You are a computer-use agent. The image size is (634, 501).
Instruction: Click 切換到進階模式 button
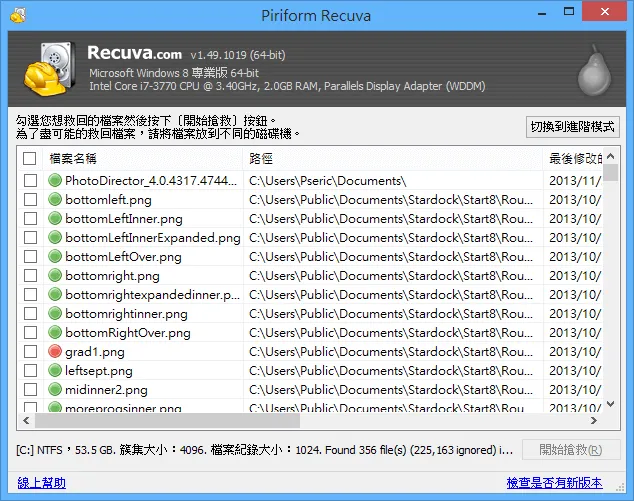pos(573,127)
